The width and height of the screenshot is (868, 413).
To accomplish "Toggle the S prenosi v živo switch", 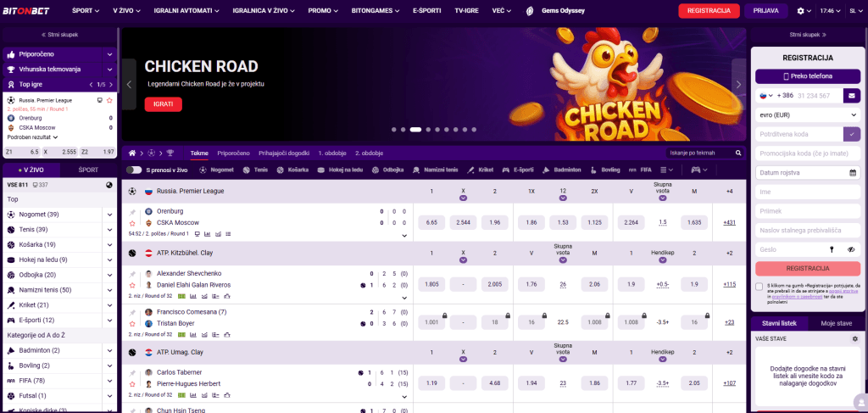I will [x=134, y=170].
